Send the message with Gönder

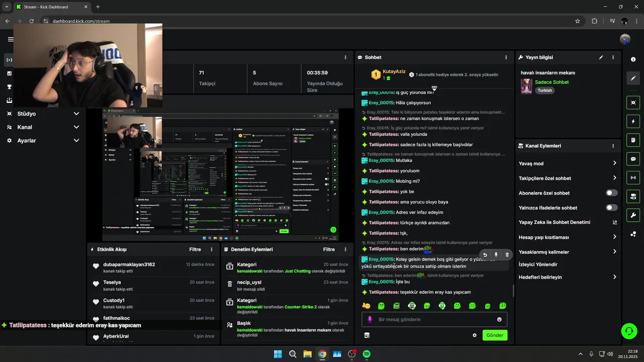(x=495, y=335)
